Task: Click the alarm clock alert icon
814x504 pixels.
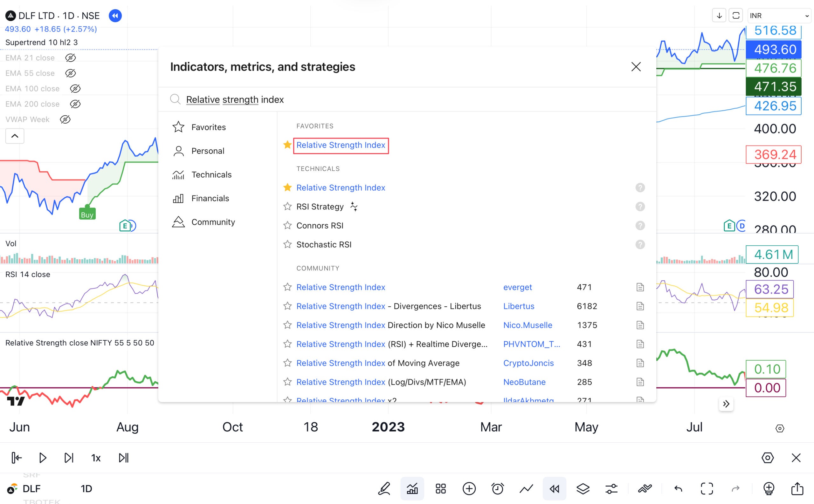Action: (498, 489)
